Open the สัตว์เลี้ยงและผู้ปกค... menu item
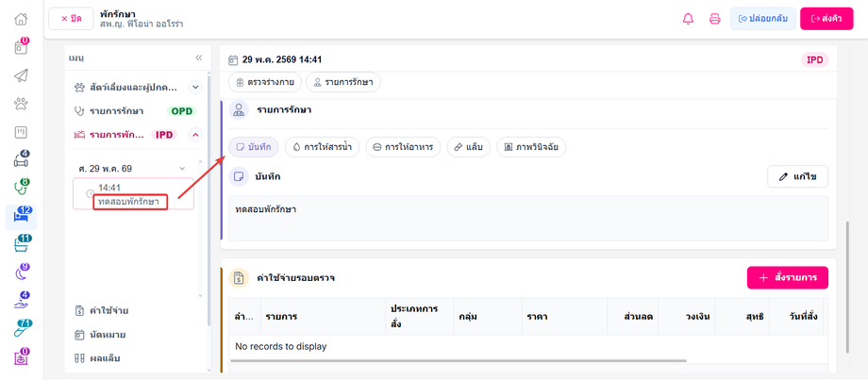 127,87
